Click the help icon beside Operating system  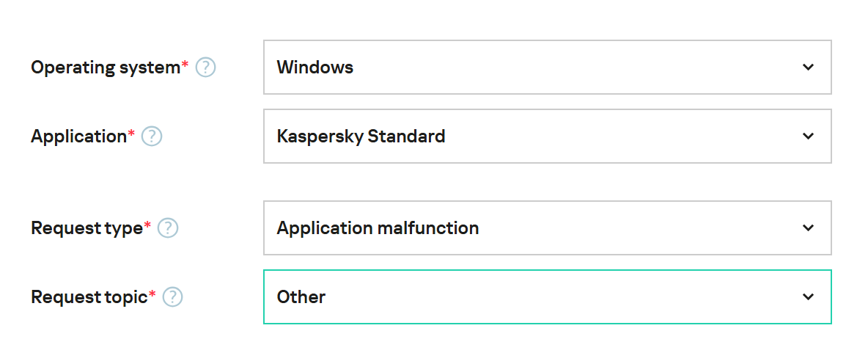[x=205, y=68]
